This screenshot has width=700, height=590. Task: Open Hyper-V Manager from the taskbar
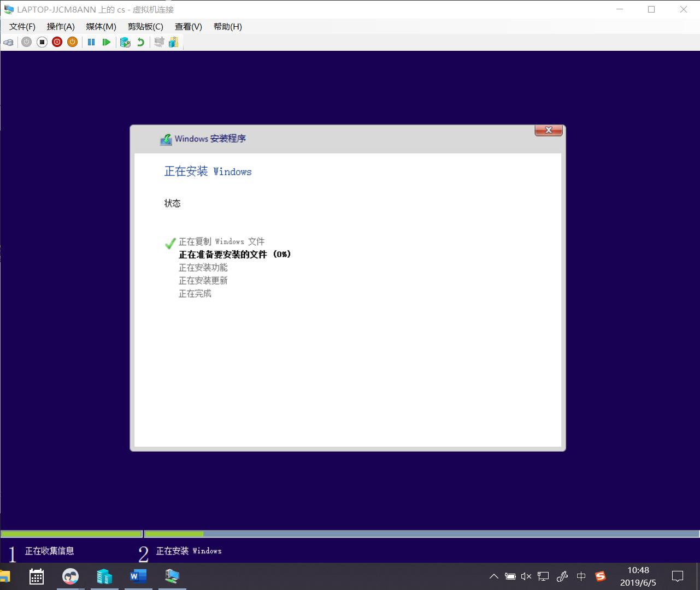pyautogui.click(x=104, y=576)
